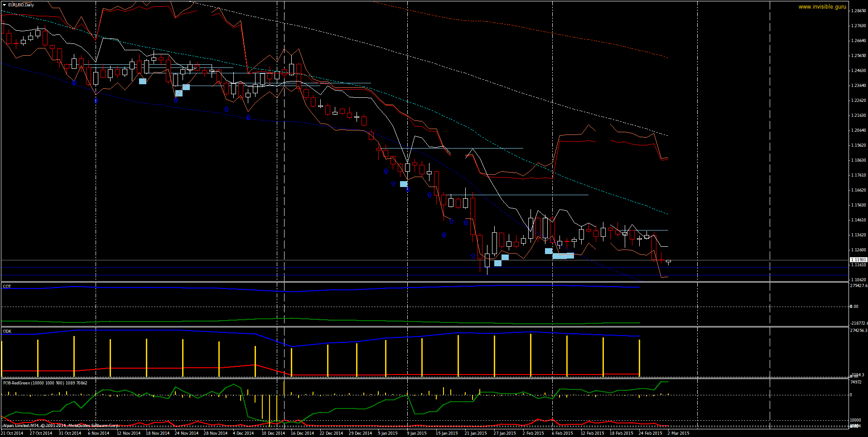Click the 24 Feb 2015 date label

click(x=651, y=433)
